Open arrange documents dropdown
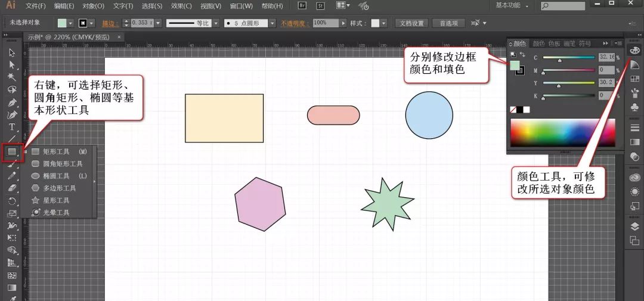This screenshot has width=644, height=301. [x=342, y=6]
